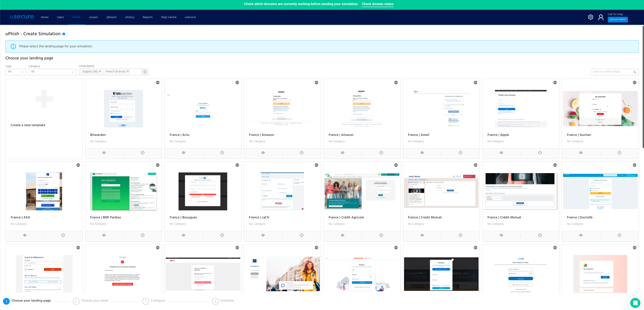Click the usecure Admin badge
The image size is (644, 310).
tap(618, 19)
